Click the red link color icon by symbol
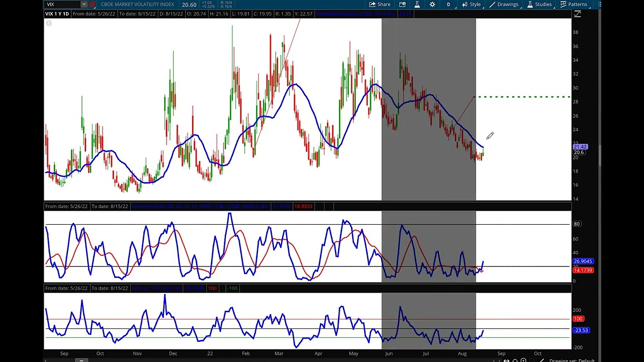The image size is (644, 362). point(93,5)
